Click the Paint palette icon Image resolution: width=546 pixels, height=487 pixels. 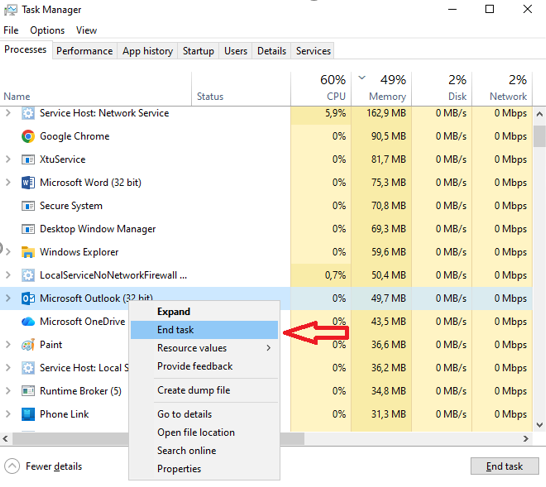tap(28, 345)
